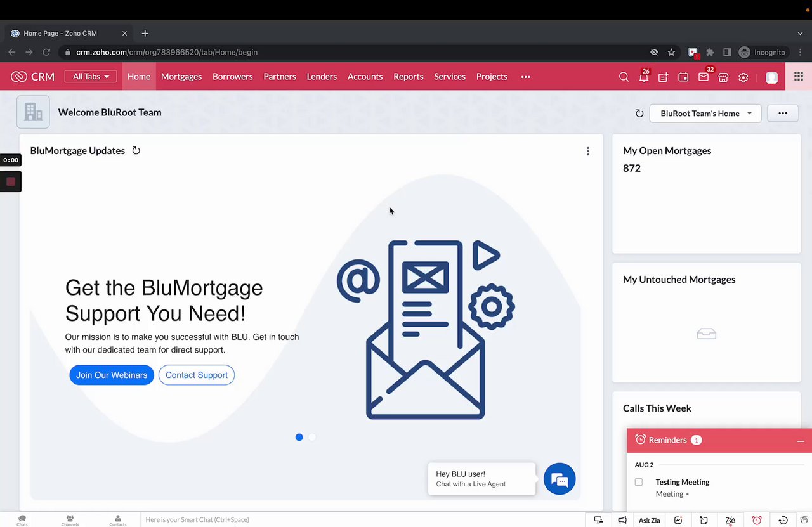Minimize the Reminders panel
Screen dimensions: 812x527
coord(801,441)
